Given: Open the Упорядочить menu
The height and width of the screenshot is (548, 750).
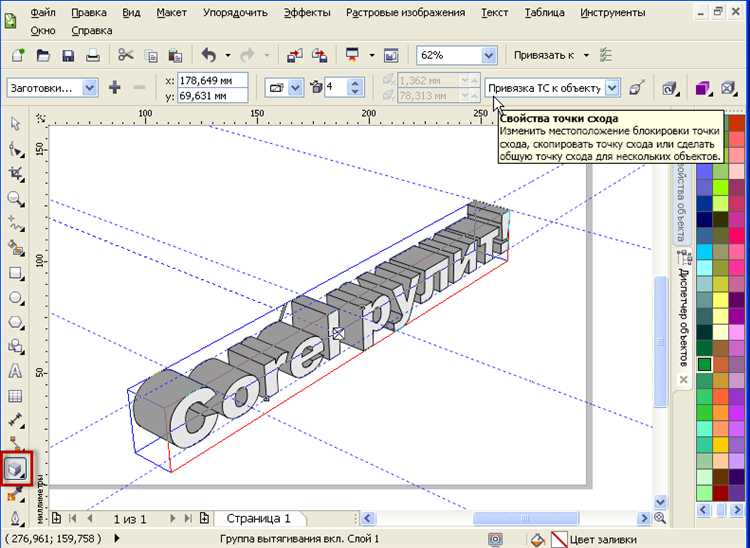Looking at the screenshot, I should (x=235, y=13).
